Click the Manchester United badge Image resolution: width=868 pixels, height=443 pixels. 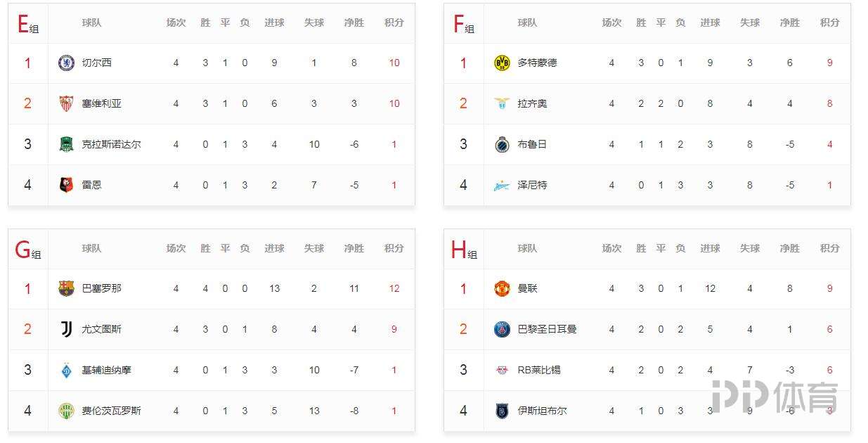(501, 288)
